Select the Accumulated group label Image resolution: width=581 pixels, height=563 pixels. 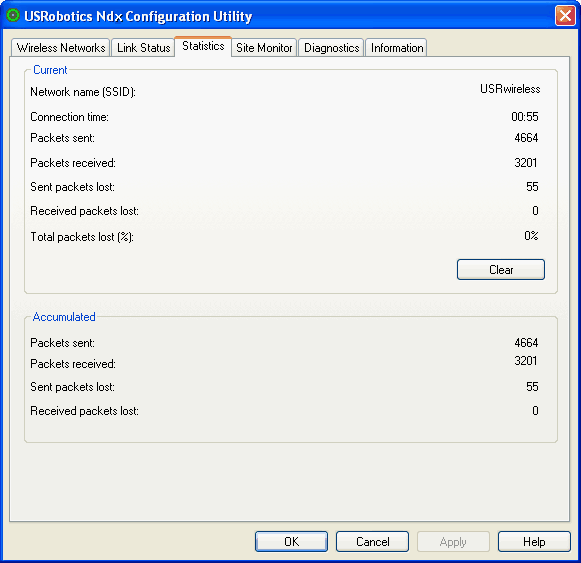click(x=64, y=317)
